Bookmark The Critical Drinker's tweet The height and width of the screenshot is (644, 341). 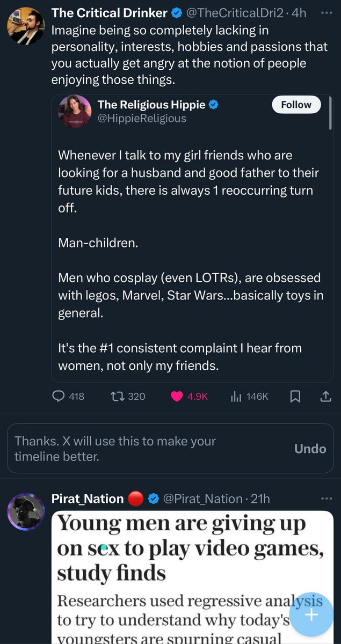coord(295,397)
